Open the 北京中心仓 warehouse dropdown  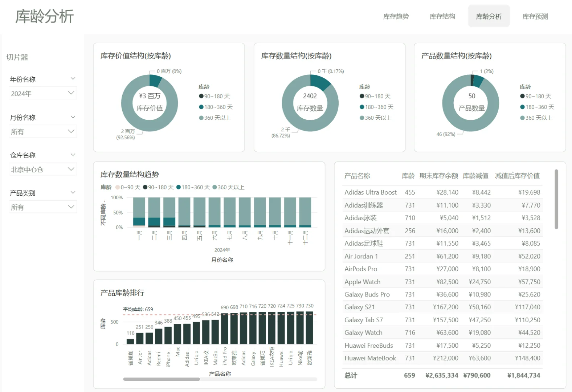(43, 169)
